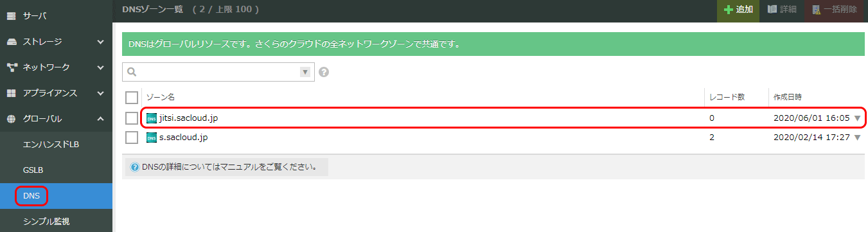868x232 pixels.
Task: Click the appliance grid icon
Action: [x=11, y=93]
